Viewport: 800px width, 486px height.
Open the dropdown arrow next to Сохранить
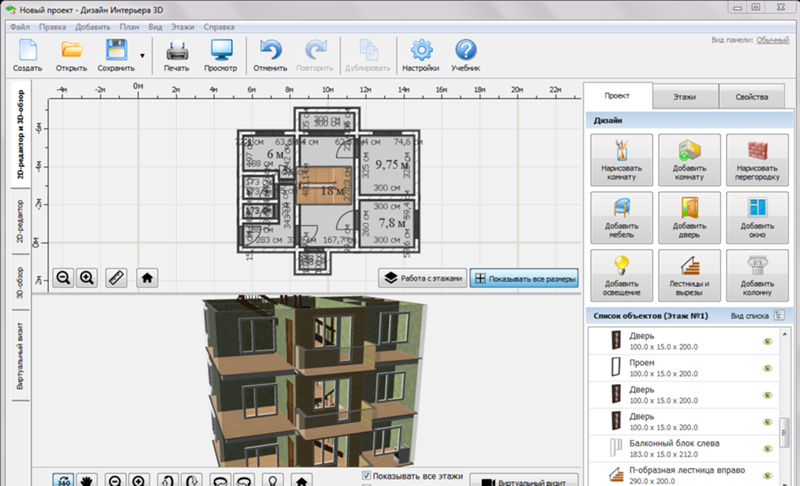pyautogui.click(x=142, y=57)
